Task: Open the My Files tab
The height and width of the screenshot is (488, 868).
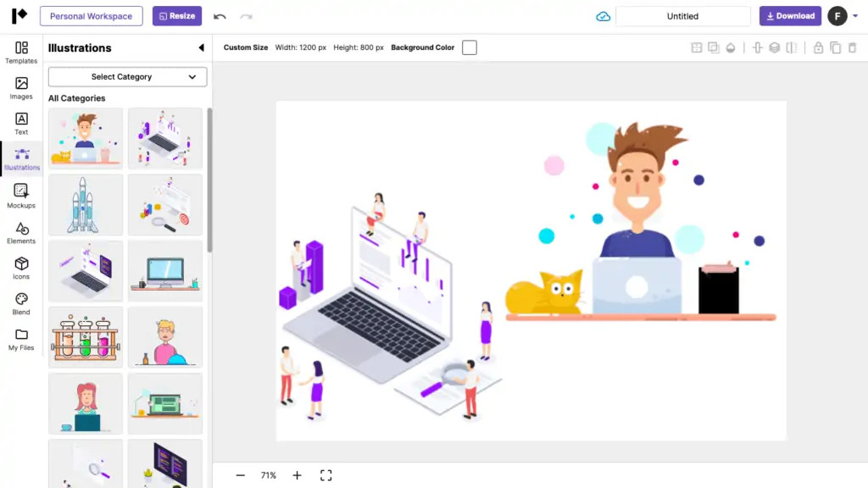Action: point(21,339)
